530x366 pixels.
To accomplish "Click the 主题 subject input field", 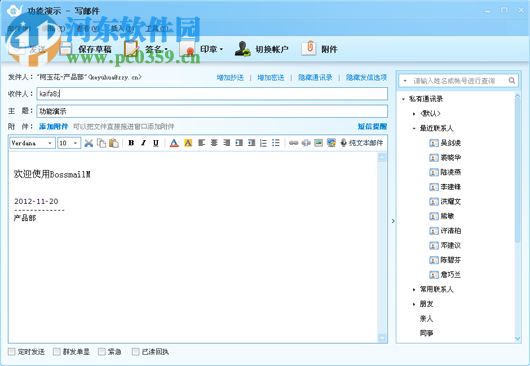I will (x=212, y=111).
